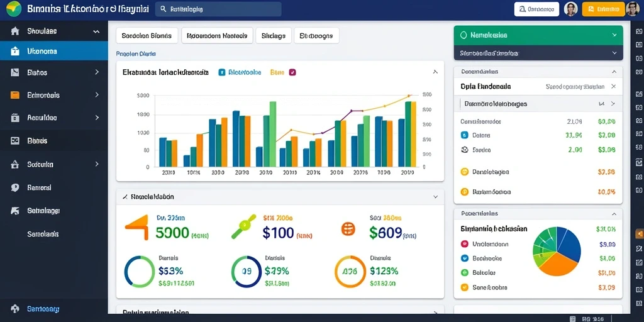Expand the grey row's right chevron in the right panel
The width and height of the screenshot is (644, 322).
[613, 104]
